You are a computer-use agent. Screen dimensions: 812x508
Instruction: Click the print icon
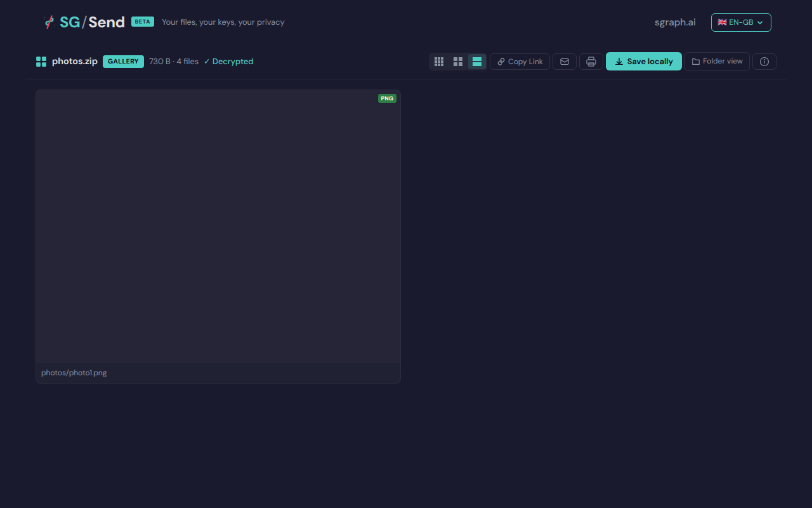point(591,62)
